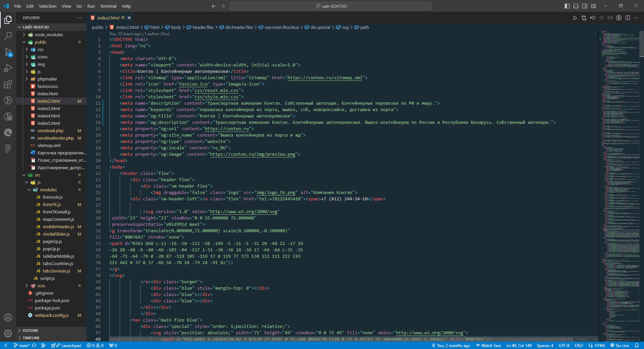
Task: Click the UTF-8 encoding selector
Action: click(x=564, y=345)
